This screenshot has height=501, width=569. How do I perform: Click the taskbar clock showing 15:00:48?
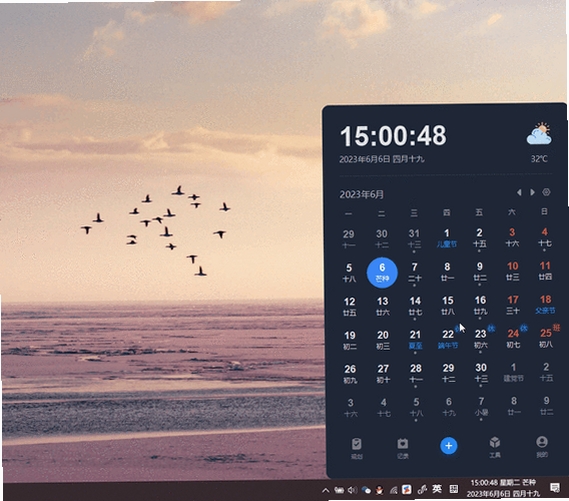click(503, 488)
